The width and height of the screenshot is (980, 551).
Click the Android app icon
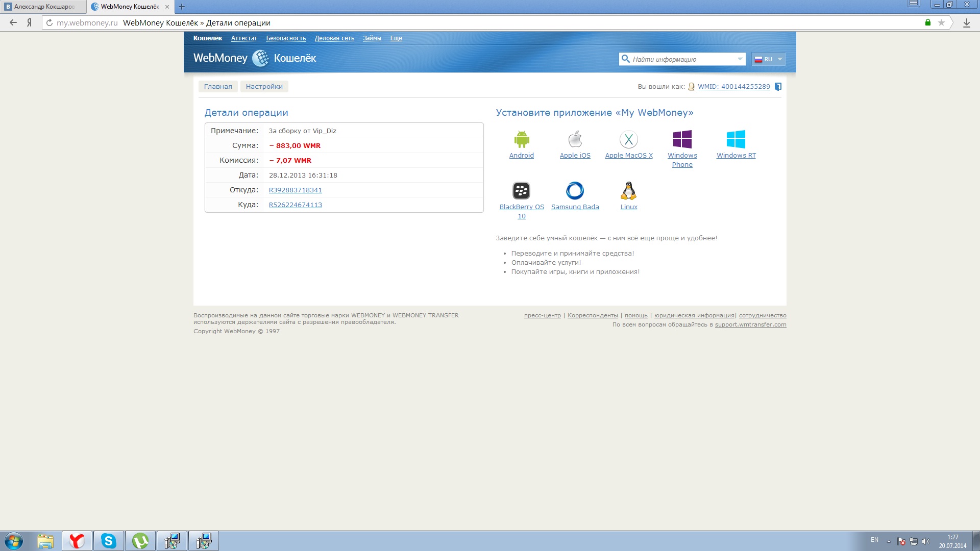click(521, 139)
